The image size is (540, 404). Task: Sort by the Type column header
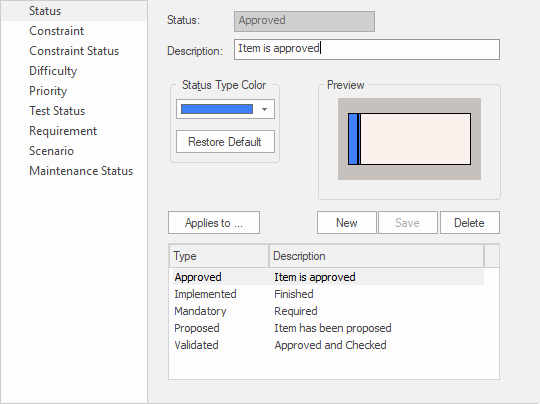pos(219,256)
